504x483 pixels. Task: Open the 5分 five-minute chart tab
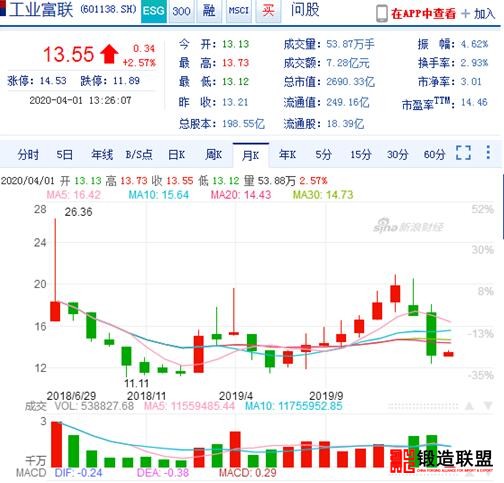click(x=323, y=155)
